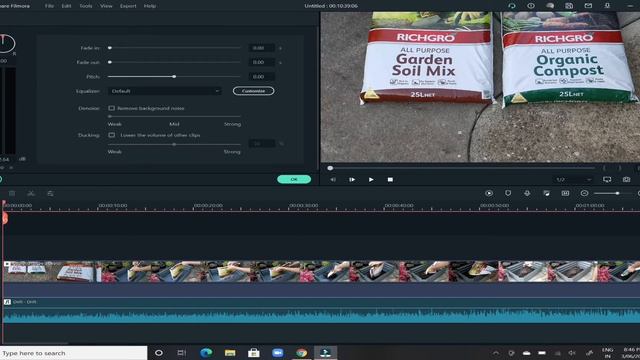640x360 pixels.
Task: Click the edit adjust icon next to scissors
Action: pos(50,193)
